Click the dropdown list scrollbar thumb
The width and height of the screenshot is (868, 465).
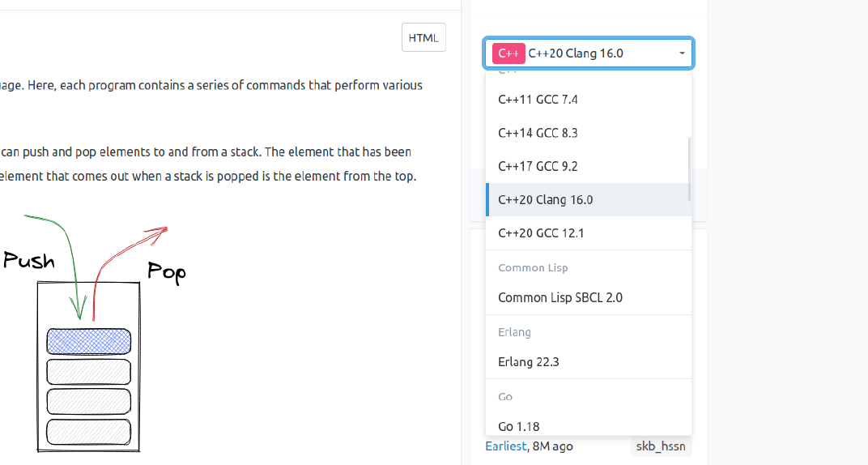coord(689,169)
